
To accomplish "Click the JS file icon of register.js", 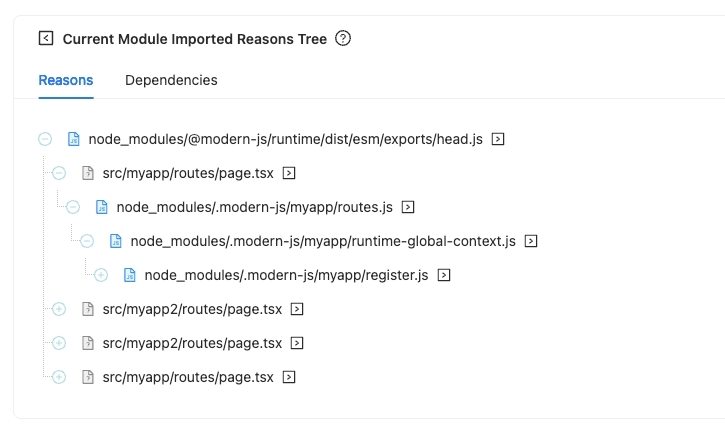I will pyautogui.click(x=129, y=275).
